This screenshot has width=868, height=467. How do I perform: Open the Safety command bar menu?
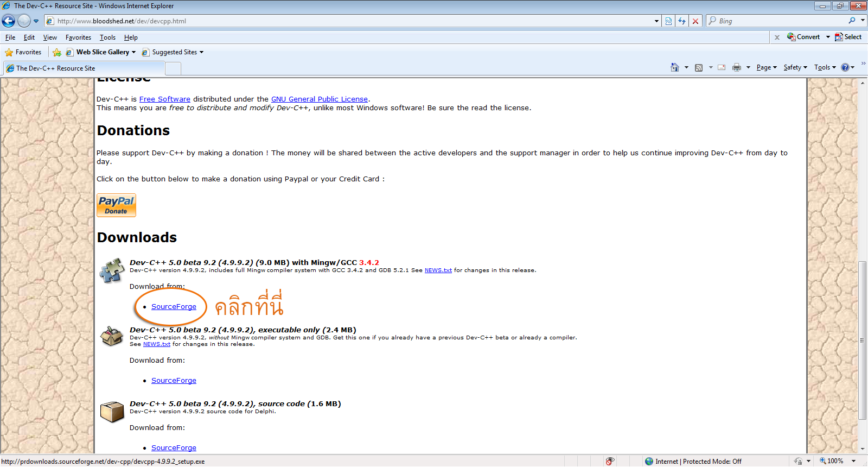pyautogui.click(x=795, y=67)
